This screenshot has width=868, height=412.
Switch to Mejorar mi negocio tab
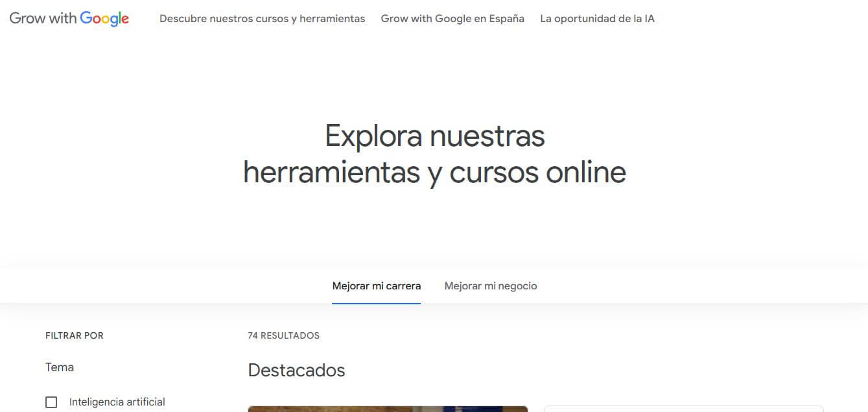(x=491, y=285)
